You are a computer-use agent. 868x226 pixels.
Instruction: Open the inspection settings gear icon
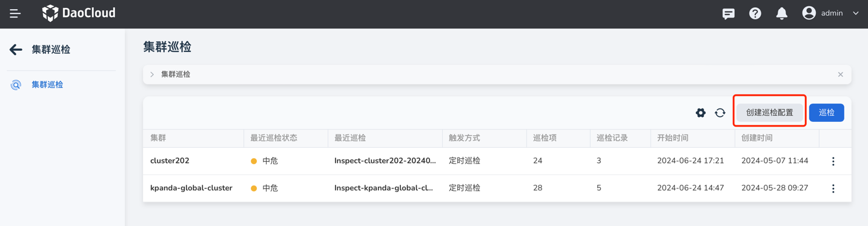coord(701,113)
